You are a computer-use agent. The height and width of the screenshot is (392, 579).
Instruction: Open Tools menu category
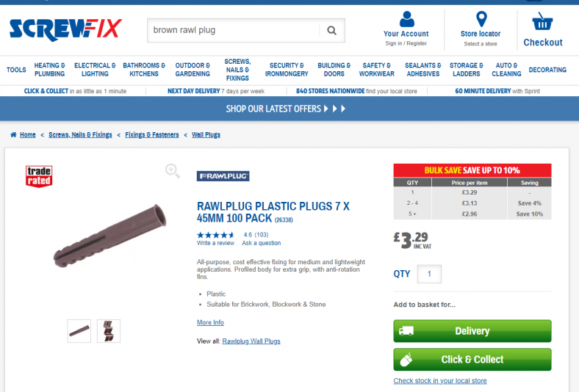[16, 70]
